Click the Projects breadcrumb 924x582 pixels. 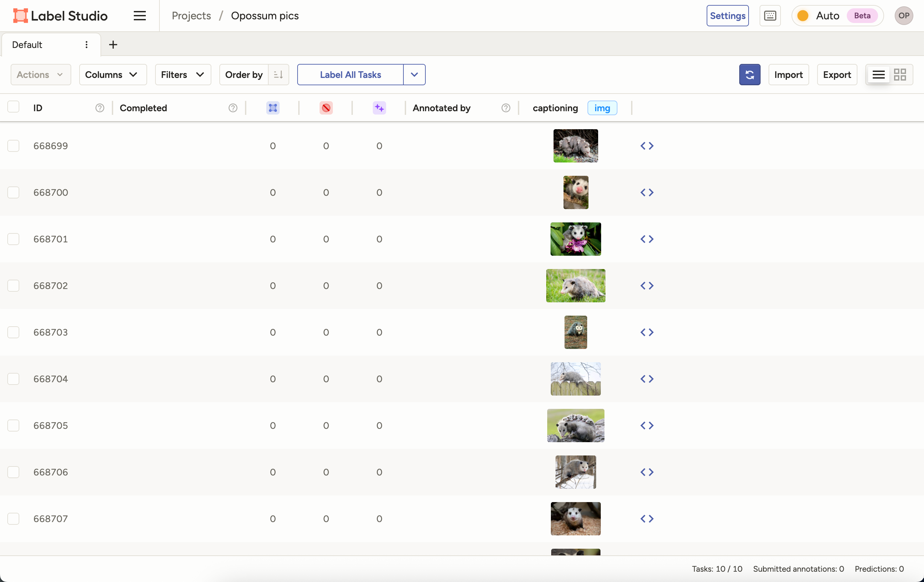pos(191,16)
